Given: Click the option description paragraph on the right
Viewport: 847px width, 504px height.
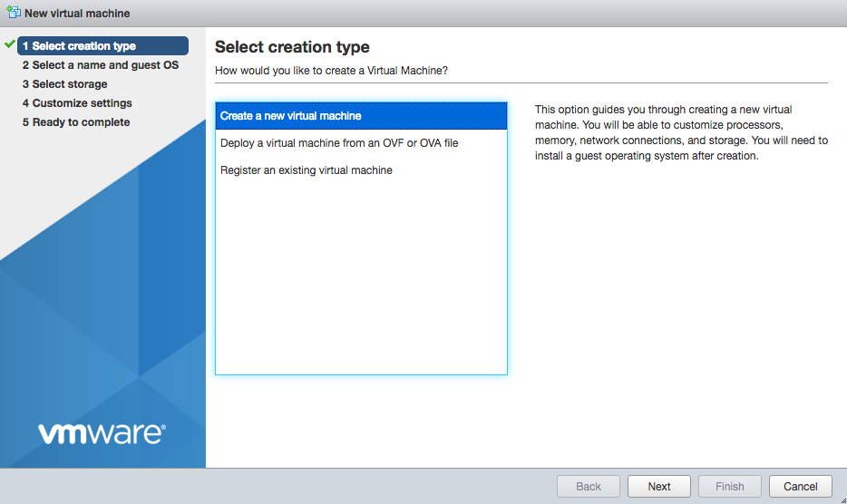Looking at the screenshot, I should (680, 132).
